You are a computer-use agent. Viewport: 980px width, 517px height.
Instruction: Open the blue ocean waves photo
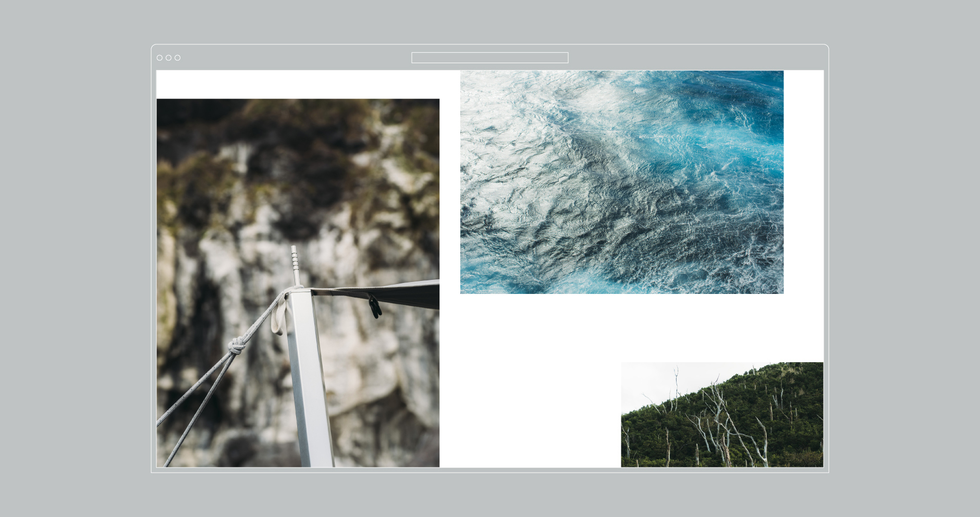(621, 182)
